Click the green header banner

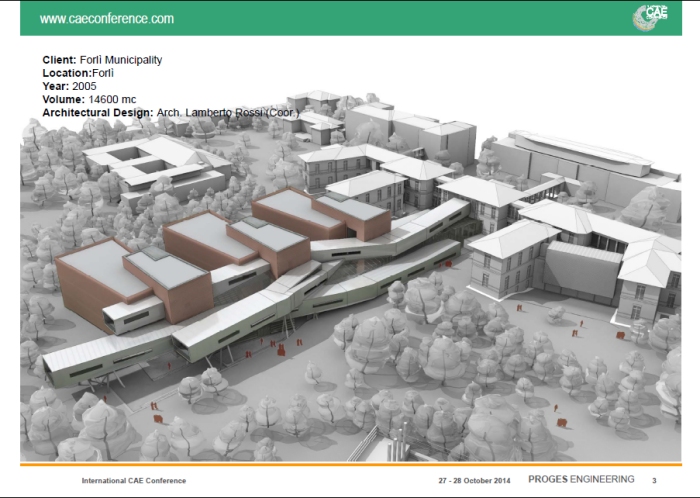[x=350, y=18]
